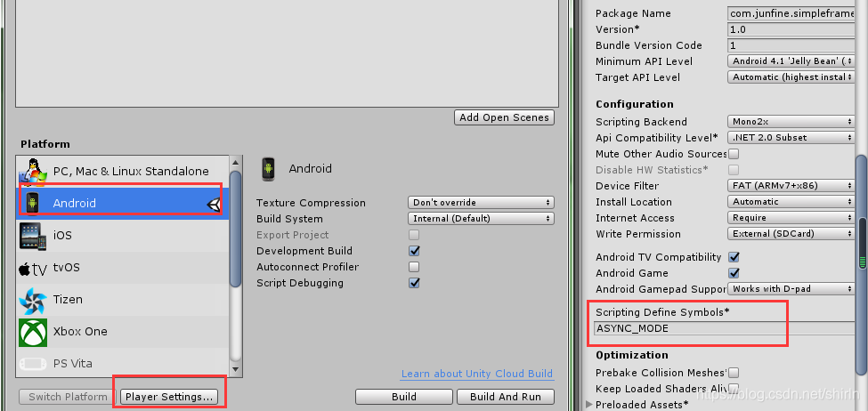Open the Device Filter dropdown
Screen dimensions: 868x411
point(791,185)
